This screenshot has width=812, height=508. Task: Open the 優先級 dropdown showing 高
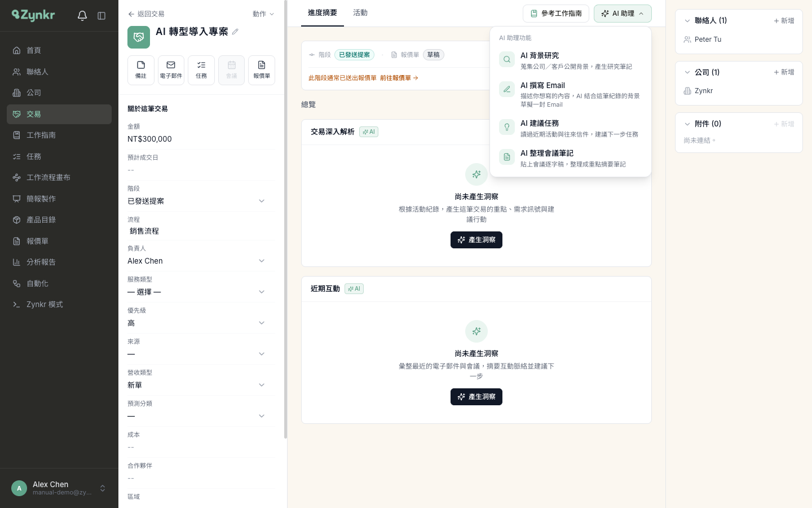click(x=196, y=323)
